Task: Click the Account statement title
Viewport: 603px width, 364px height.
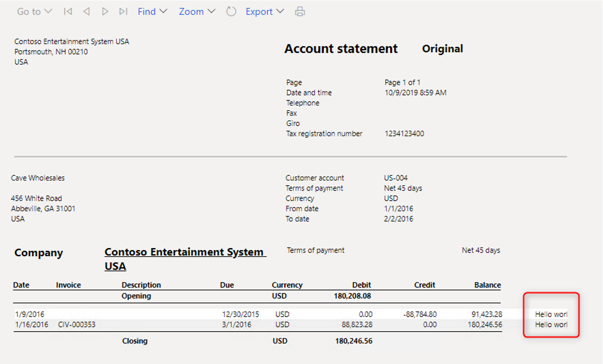Action: 341,49
